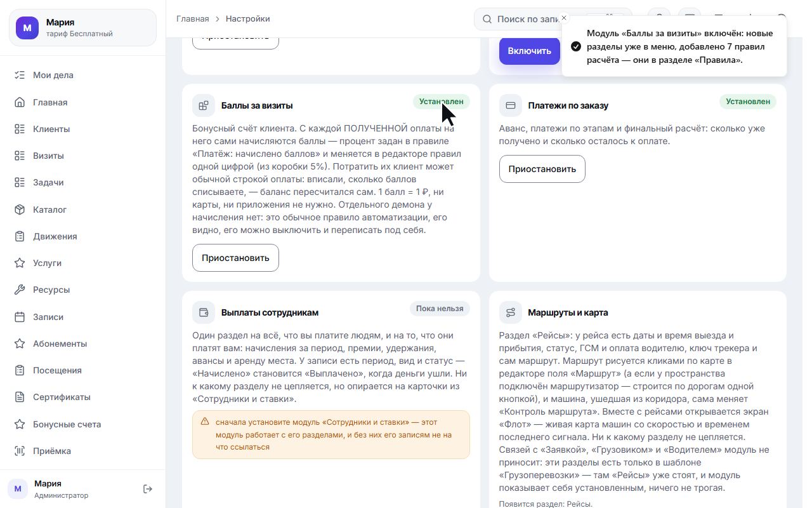Screen dimensions: 812x508
Task: Click the Баллы за визиты card title
Action: pos(257,105)
